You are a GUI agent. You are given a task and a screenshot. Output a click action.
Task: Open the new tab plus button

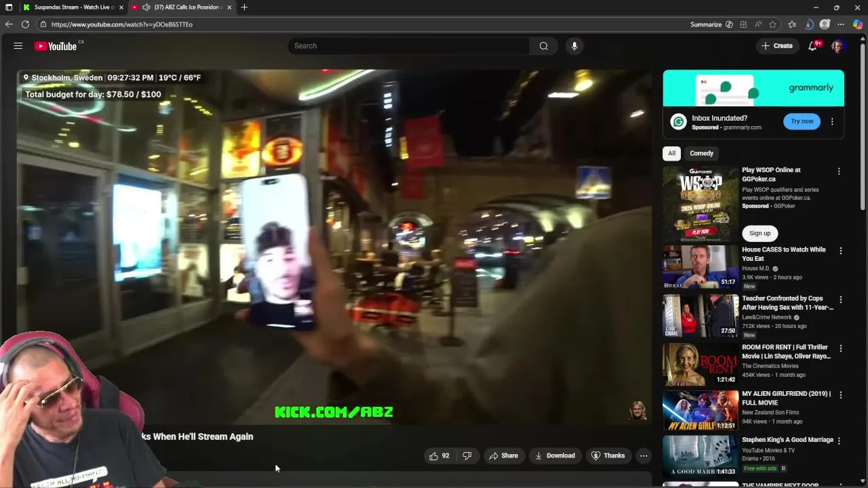pyautogui.click(x=244, y=7)
